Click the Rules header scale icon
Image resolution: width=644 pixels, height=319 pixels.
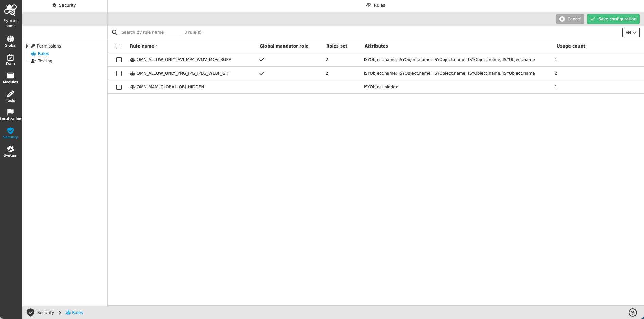[369, 5]
